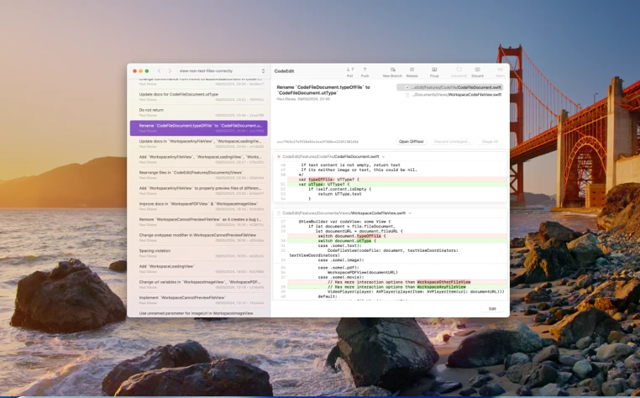Select commit 'Update docs in WorkspaceAnyFileView'

pyautogui.click(x=199, y=144)
